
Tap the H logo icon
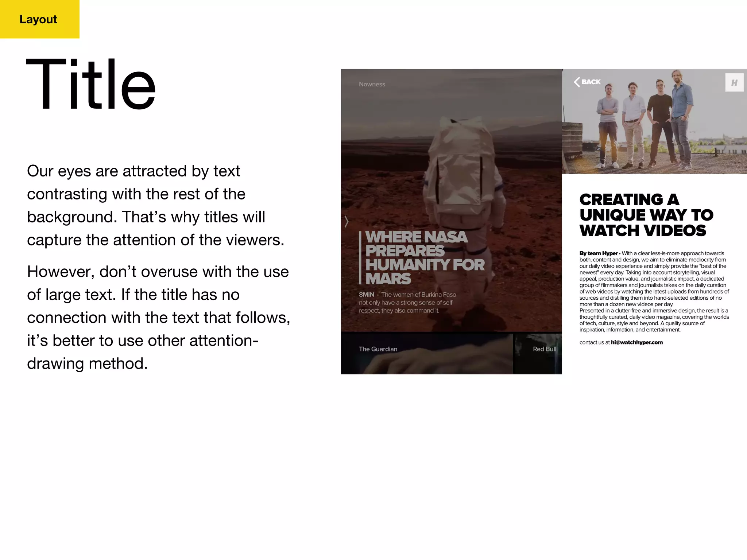734,82
